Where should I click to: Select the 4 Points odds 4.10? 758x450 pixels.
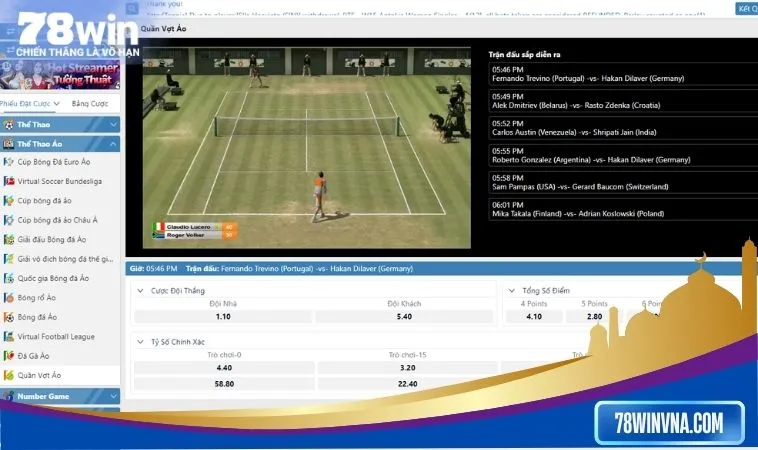534,316
